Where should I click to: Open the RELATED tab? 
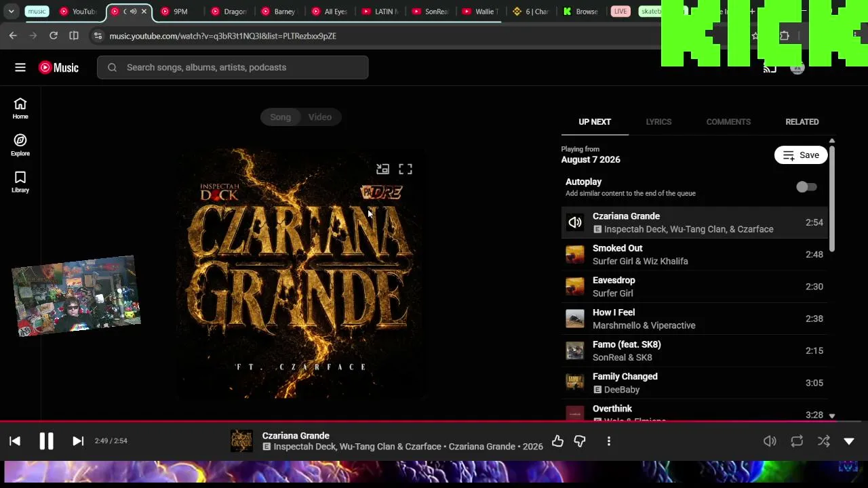click(x=802, y=122)
